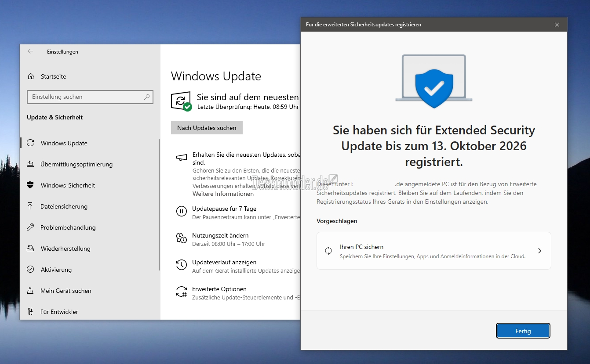Click the Vorgeschlagen heading in dialog
The width and height of the screenshot is (590, 364).
(337, 221)
